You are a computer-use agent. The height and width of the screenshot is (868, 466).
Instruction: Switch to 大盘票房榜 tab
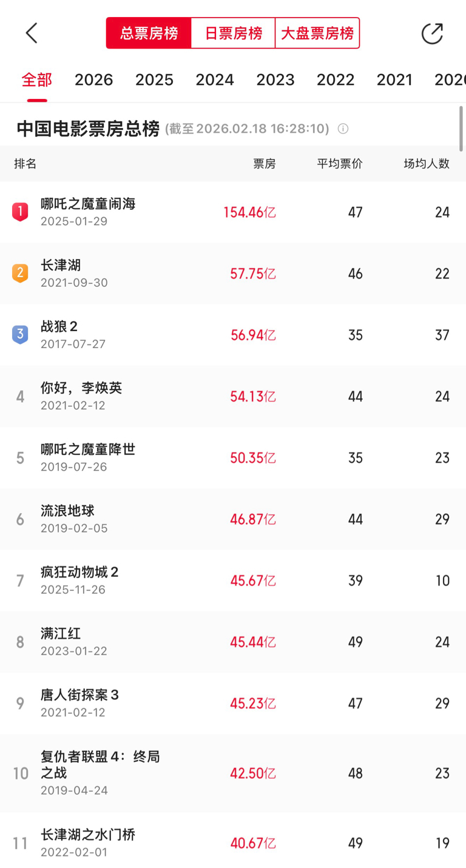point(317,33)
